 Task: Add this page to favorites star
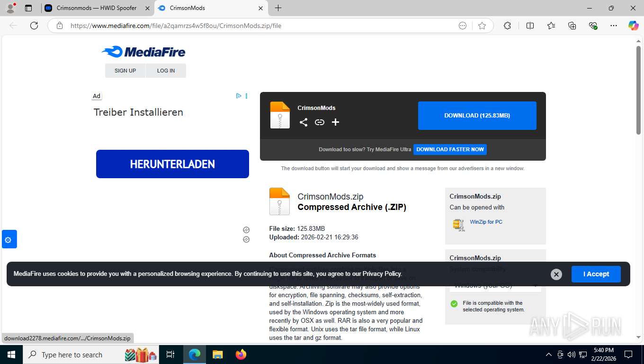(482, 26)
